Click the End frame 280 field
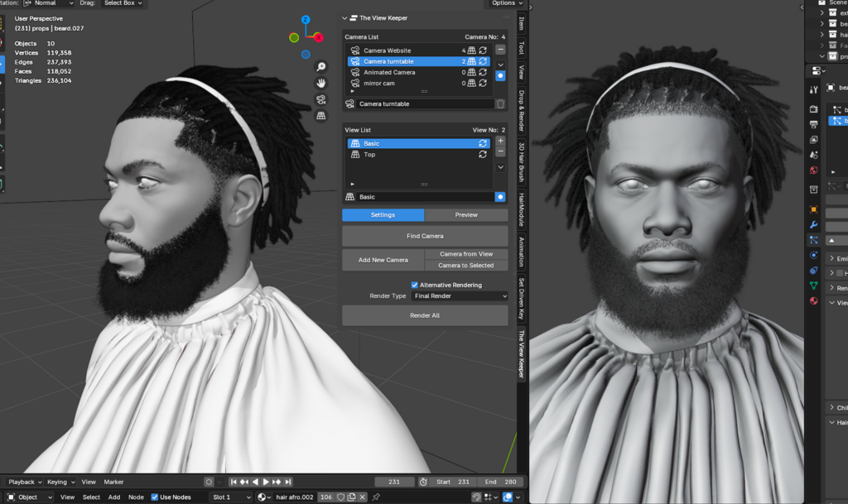 pos(501,482)
